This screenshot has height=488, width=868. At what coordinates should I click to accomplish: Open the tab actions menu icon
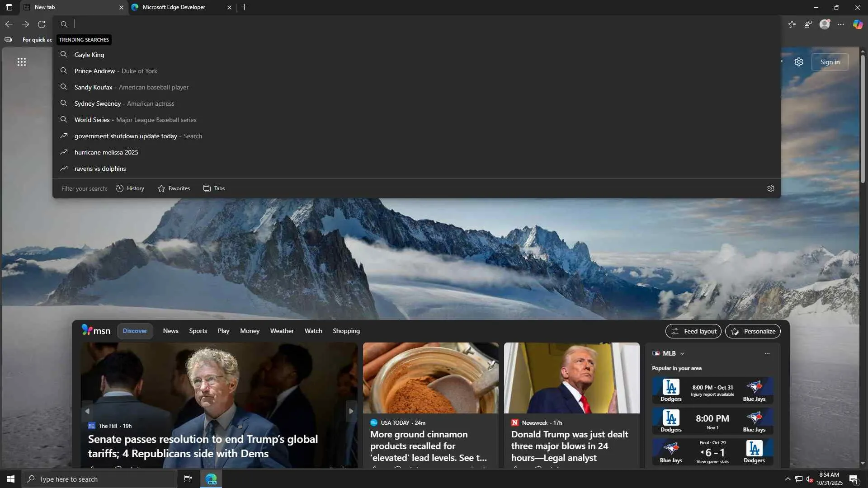click(9, 7)
